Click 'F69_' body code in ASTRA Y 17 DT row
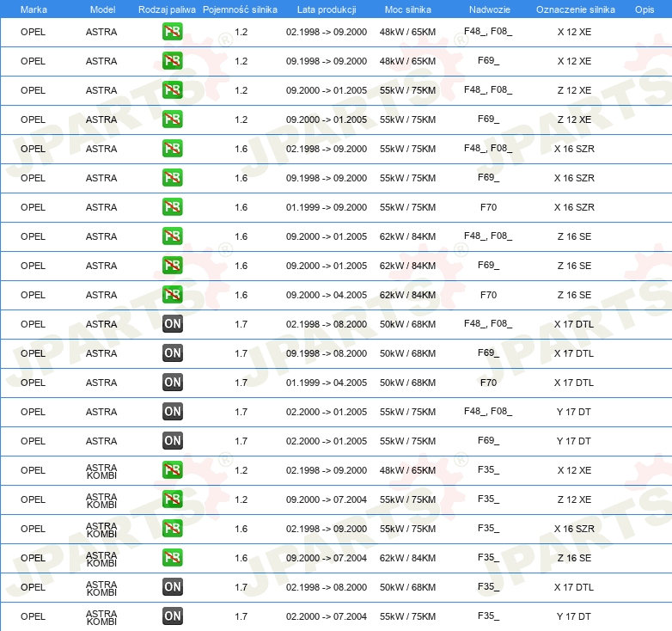 click(x=489, y=441)
